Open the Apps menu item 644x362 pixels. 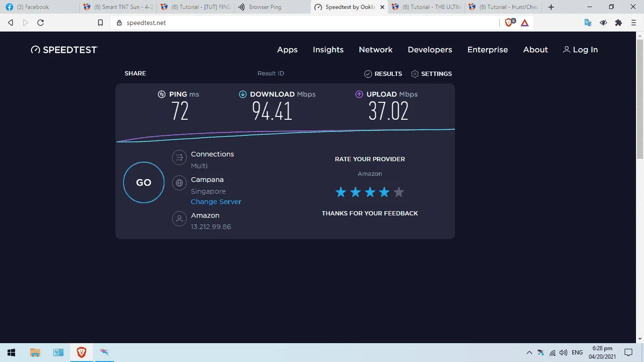tap(287, 49)
